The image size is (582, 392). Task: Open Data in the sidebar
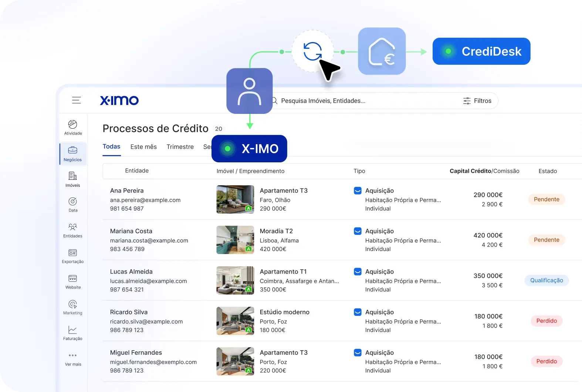[73, 205]
